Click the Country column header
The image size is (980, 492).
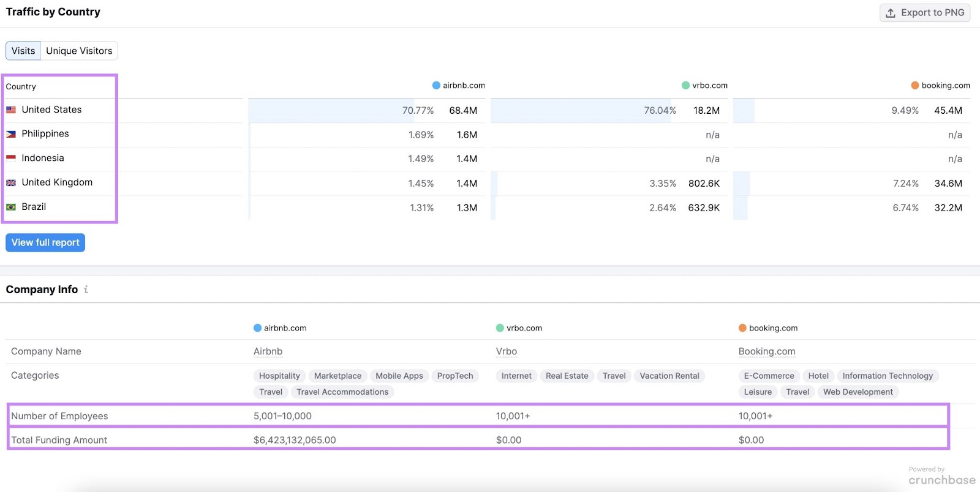pyautogui.click(x=21, y=87)
